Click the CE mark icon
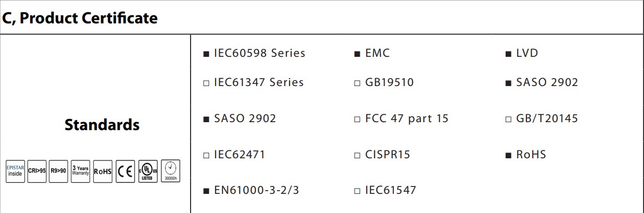644x213 pixels. 126,171
